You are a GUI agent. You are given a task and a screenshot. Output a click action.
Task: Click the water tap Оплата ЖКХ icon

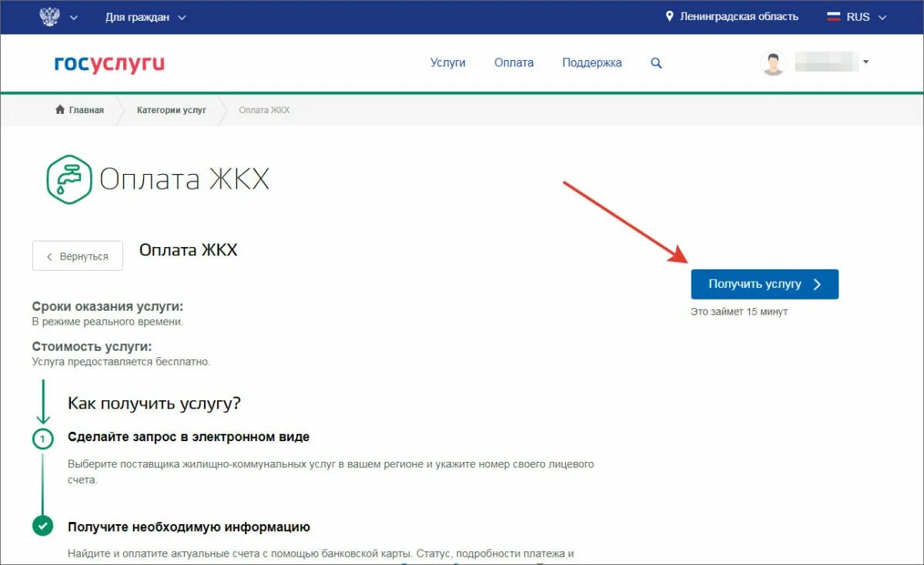69,179
